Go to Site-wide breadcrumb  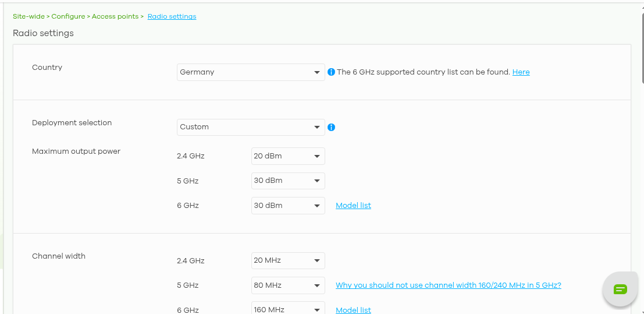[29, 16]
